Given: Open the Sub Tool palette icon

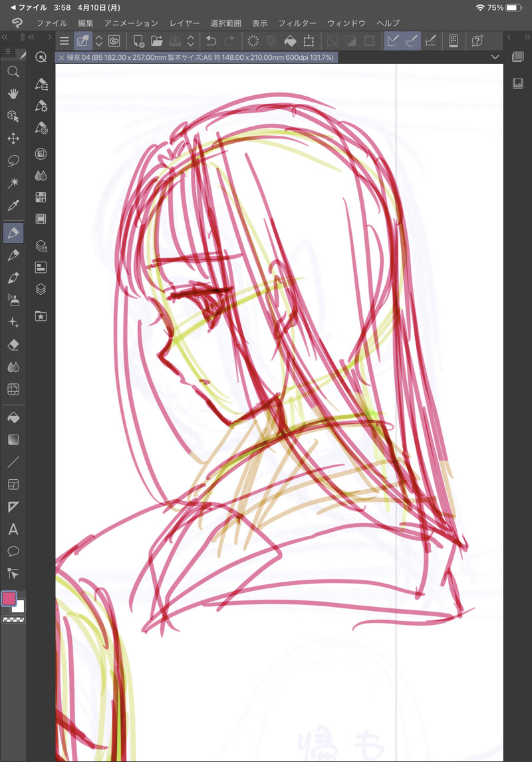Looking at the screenshot, I should [x=41, y=84].
